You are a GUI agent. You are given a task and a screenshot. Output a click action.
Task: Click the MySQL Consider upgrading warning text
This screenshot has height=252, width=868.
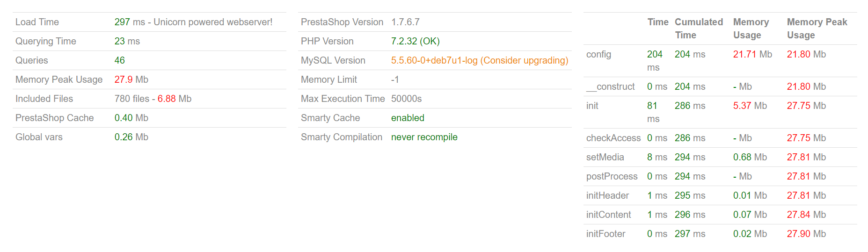click(x=524, y=60)
